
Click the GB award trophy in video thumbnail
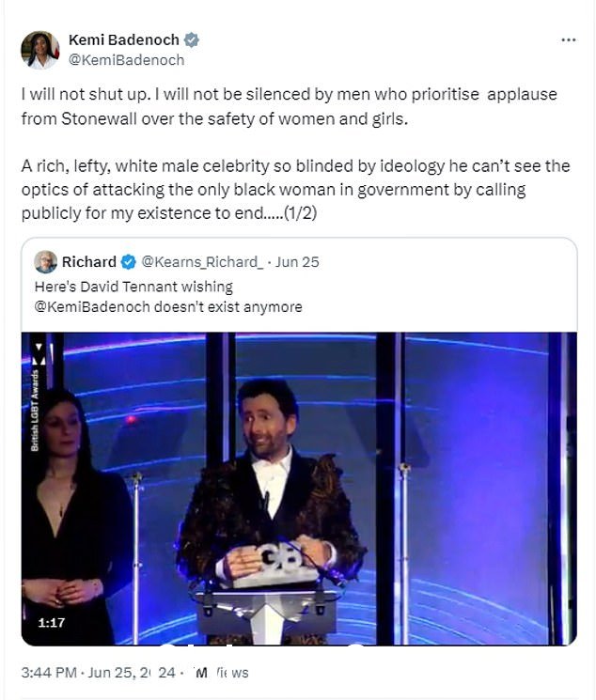(275, 564)
